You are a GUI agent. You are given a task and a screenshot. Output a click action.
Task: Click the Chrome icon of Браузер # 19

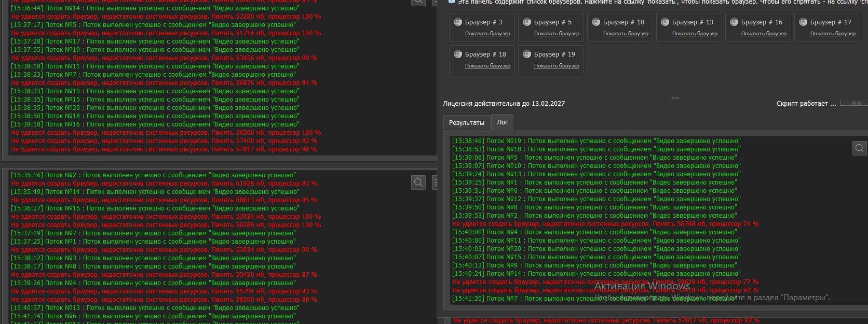pos(527,54)
